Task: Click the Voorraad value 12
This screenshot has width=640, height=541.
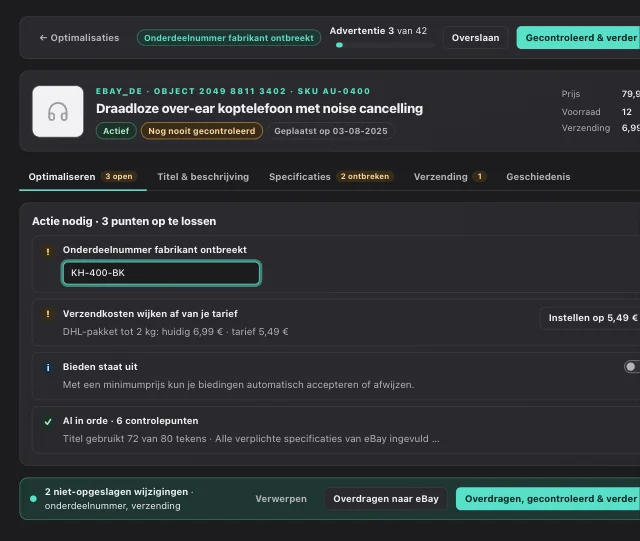Action: pyautogui.click(x=627, y=112)
